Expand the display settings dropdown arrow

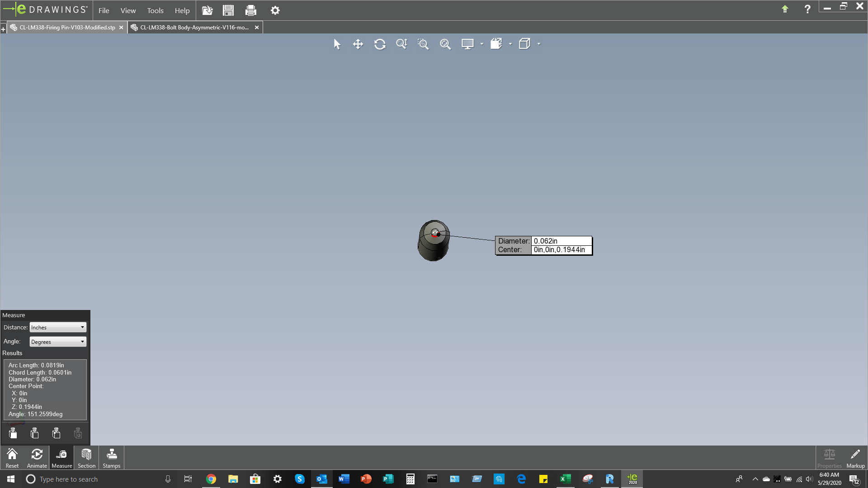point(482,44)
